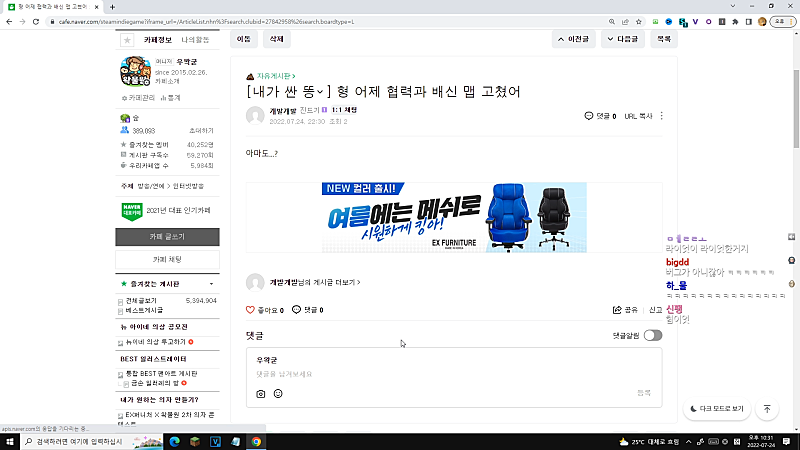
Task: Toggle the 댓글알림 switch
Action: click(x=653, y=335)
